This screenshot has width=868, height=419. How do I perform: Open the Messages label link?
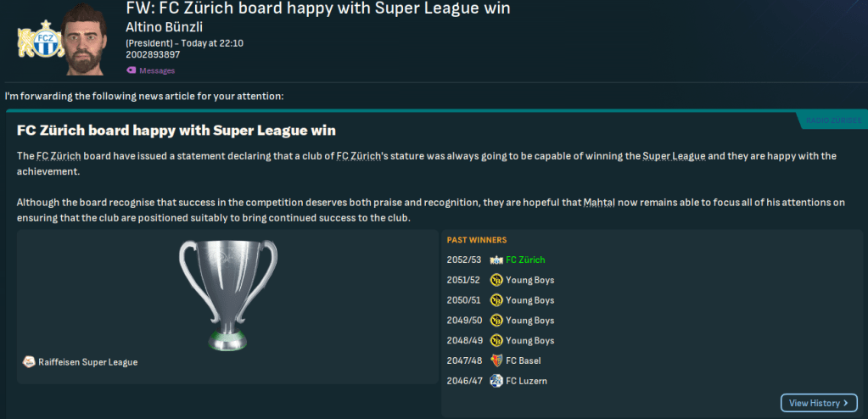point(157,71)
